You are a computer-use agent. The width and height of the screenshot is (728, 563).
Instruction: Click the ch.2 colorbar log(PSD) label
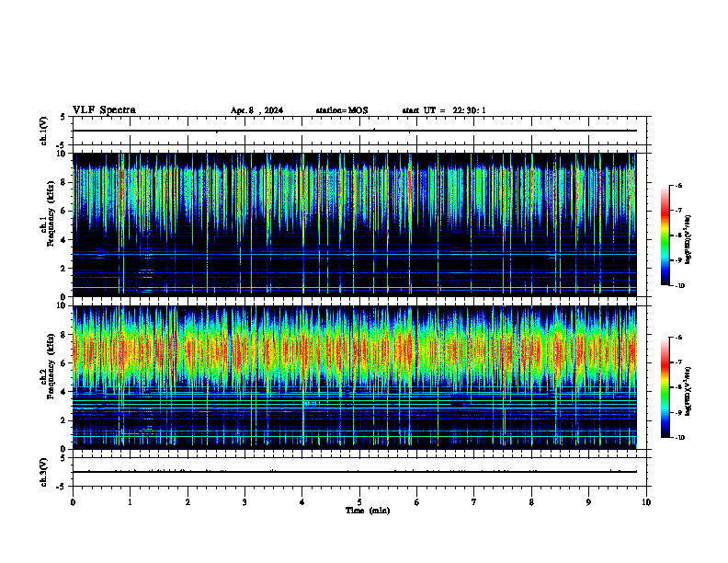point(688,392)
